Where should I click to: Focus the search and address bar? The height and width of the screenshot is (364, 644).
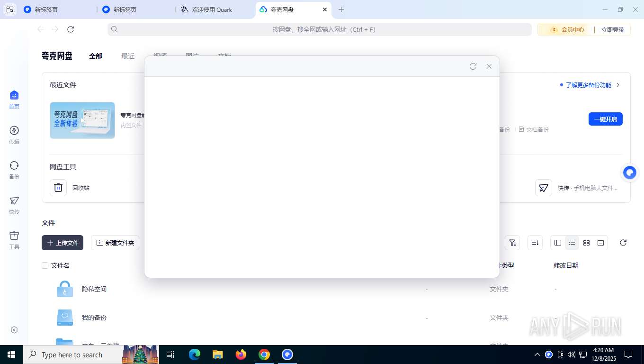320,29
